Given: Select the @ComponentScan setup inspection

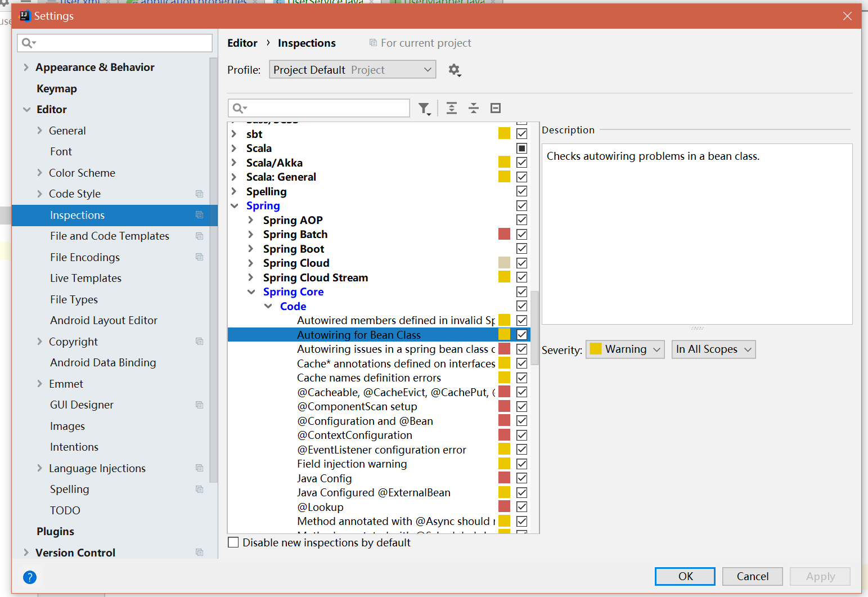Looking at the screenshot, I should [357, 406].
